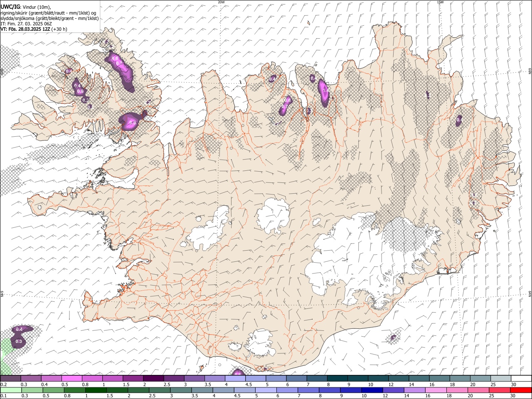This screenshot has width=532, height=399.
Task: Click the 0.3 value on southwest ocean blob
Action: [19, 341]
